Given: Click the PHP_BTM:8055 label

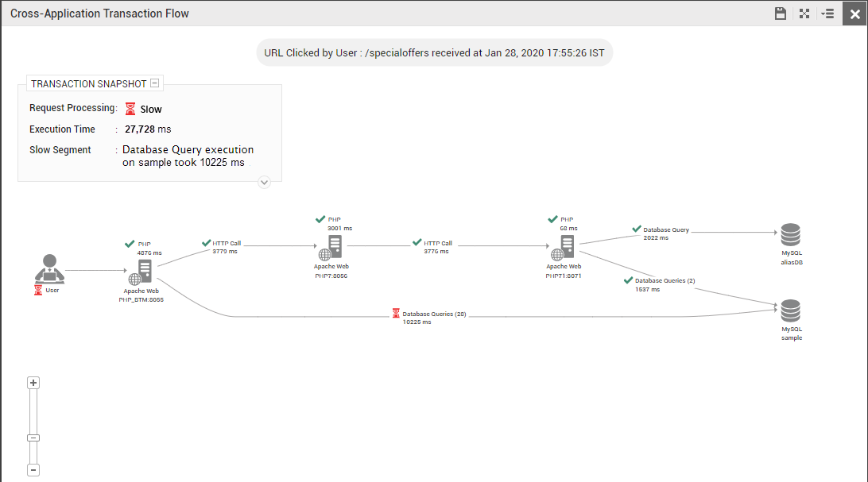Looking at the screenshot, I should tap(141, 300).
